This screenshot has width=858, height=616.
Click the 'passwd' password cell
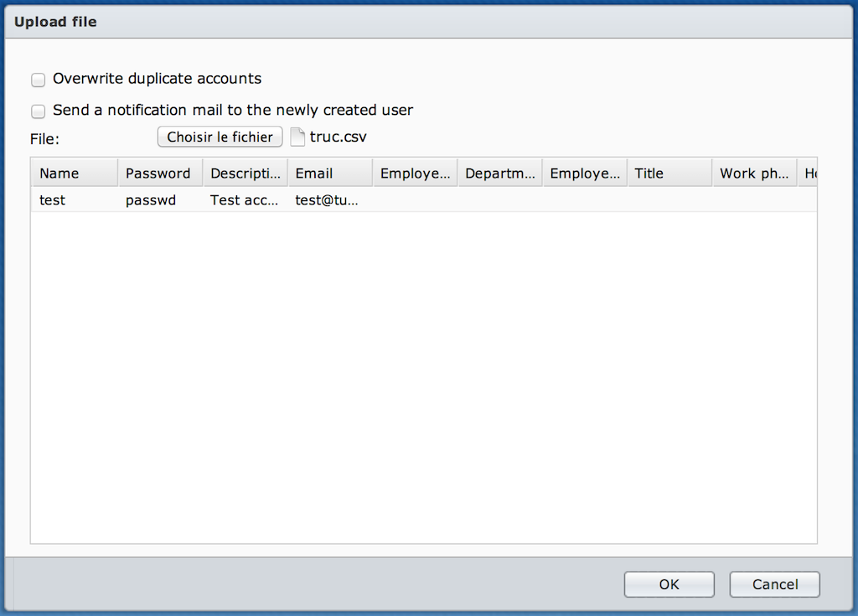coord(160,199)
